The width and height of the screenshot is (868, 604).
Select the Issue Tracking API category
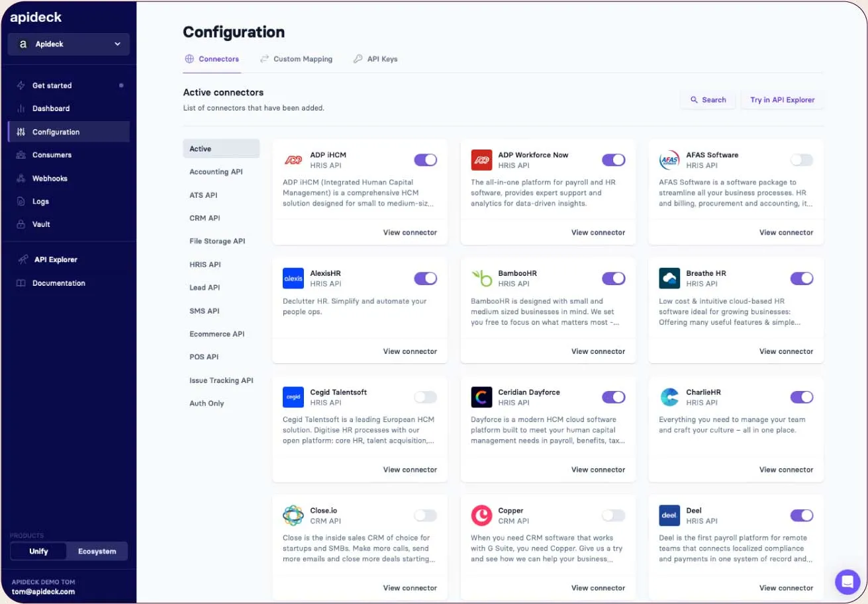pos(221,380)
